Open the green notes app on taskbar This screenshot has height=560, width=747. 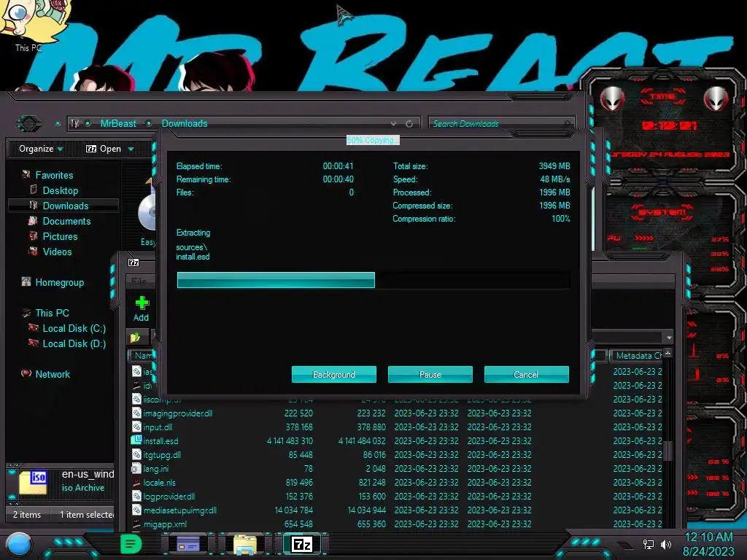[x=131, y=544]
